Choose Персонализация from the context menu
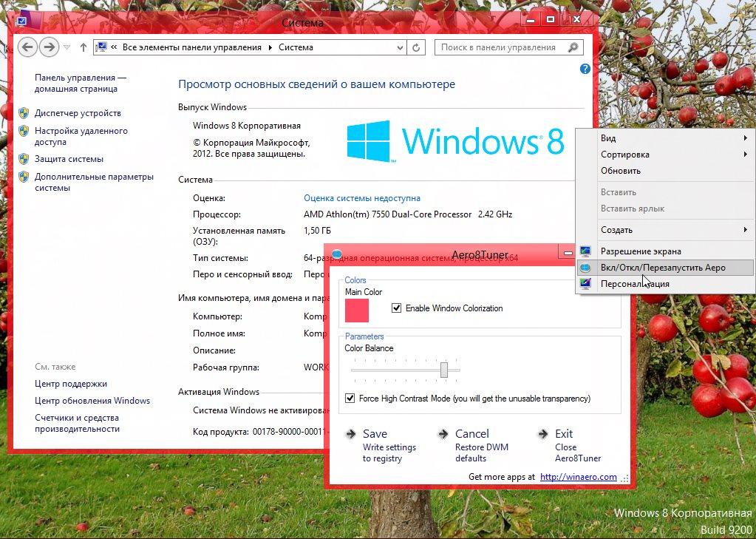This screenshot has height=539, width=756. (x=635, y=284)
